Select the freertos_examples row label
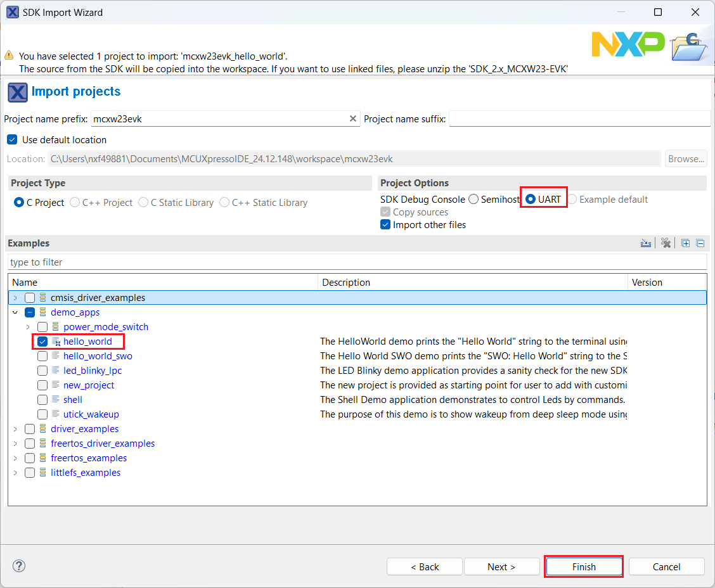715x588 pixels. [89, 458]
